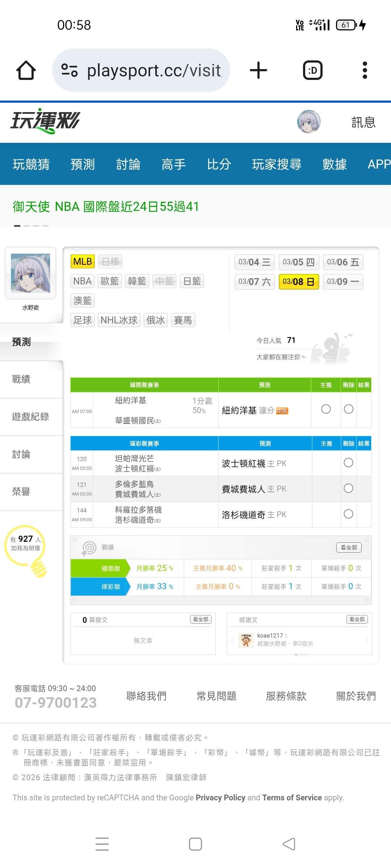Screen dimensions: 391x868
Task: Toggle 刪除 radio for 紐約洋基 prediction
Action: 349,409
